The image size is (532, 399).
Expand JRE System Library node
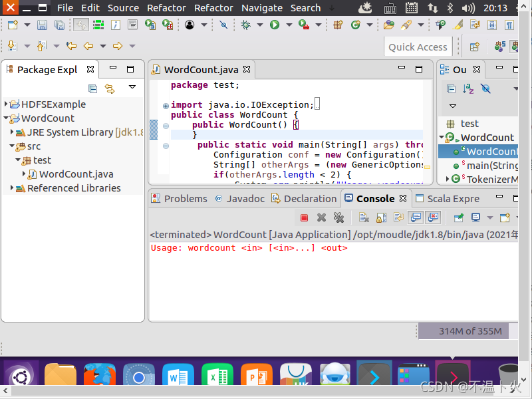pyautogui.click(x=12, y=132)
